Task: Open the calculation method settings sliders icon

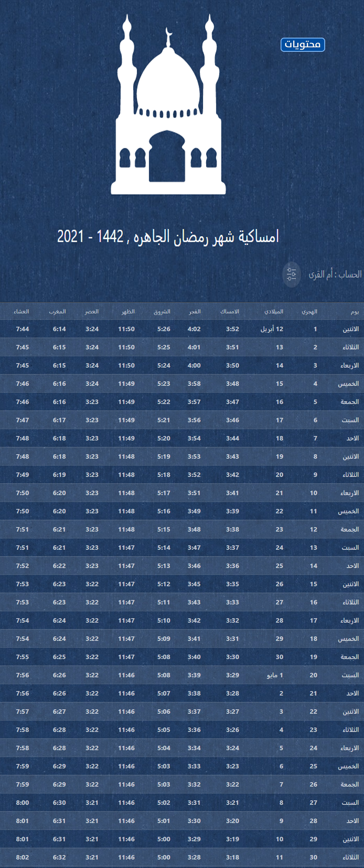Action: point(292,274)
